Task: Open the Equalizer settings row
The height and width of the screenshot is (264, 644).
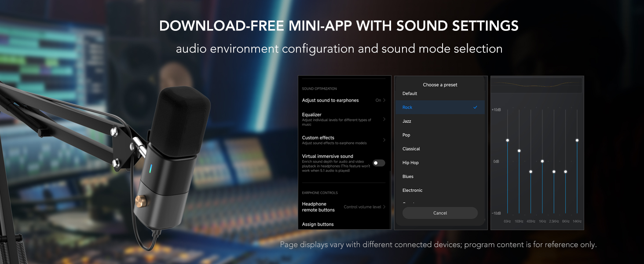Action: pyautogui.click(x=344, y=119)
